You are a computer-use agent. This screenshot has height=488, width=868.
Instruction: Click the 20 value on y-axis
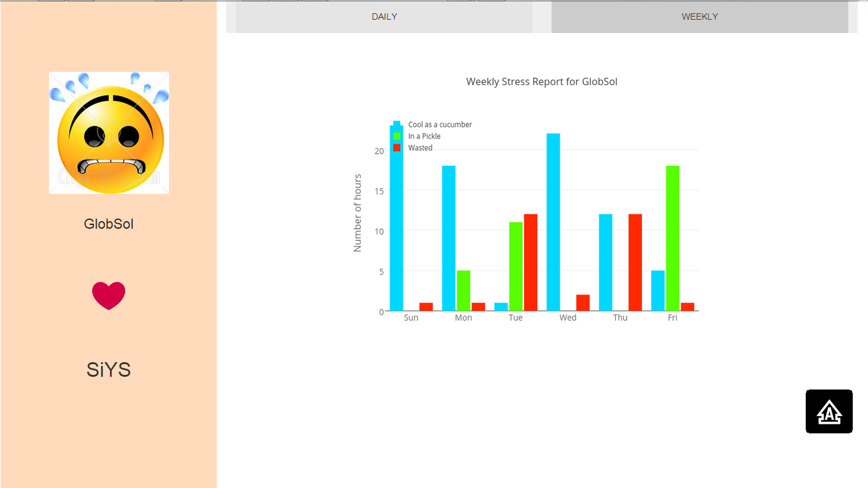point(379,151)
